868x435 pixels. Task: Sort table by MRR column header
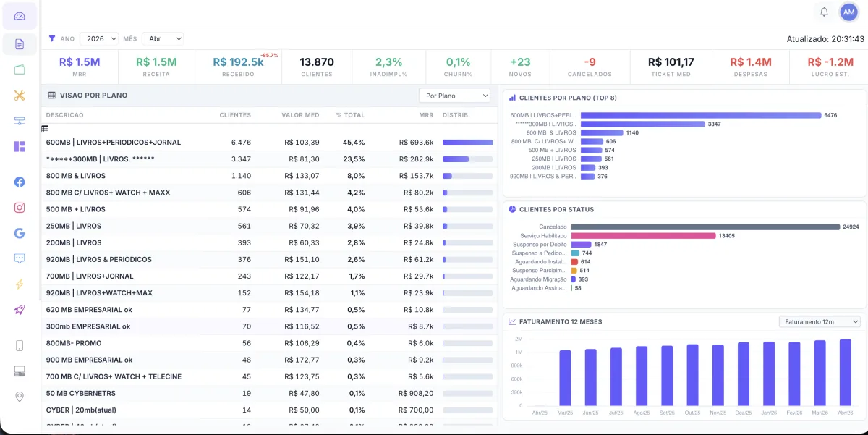pyautogui.click(x=426, y=115)
